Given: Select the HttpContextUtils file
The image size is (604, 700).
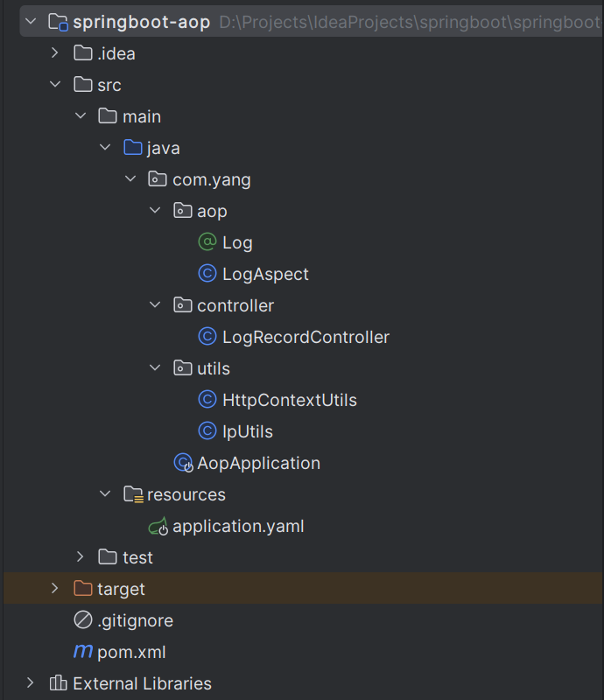Looking at the screenshot, I should (x=289, y=400).
